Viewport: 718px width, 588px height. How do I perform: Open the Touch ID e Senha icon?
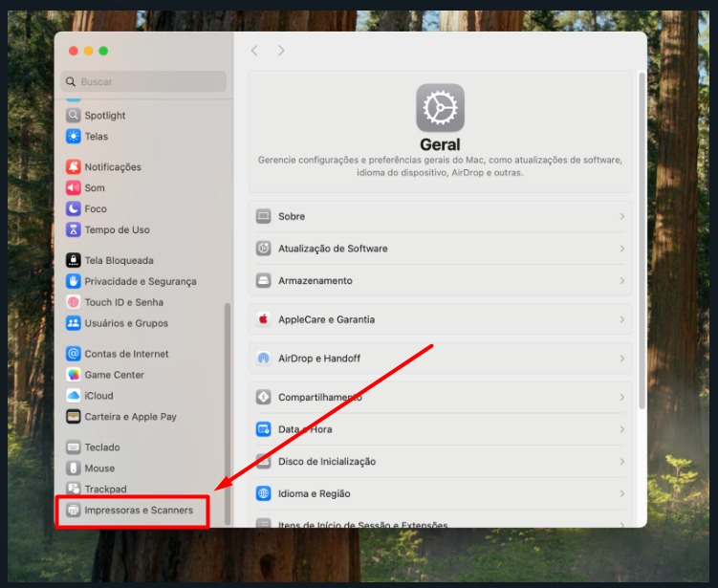pos(74,302)
